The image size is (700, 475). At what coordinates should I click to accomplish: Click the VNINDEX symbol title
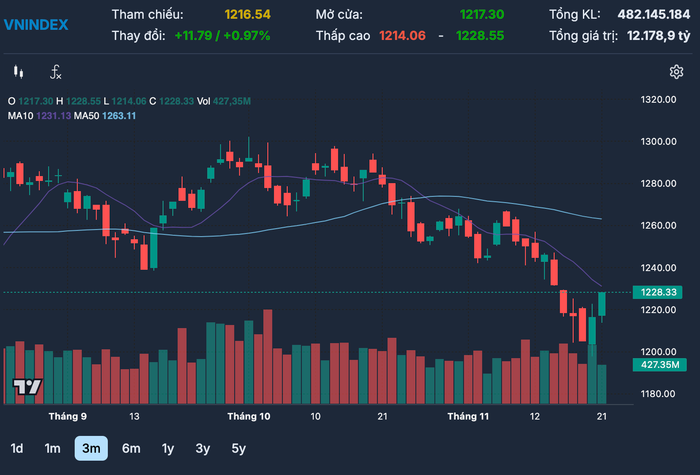(36, 25)
